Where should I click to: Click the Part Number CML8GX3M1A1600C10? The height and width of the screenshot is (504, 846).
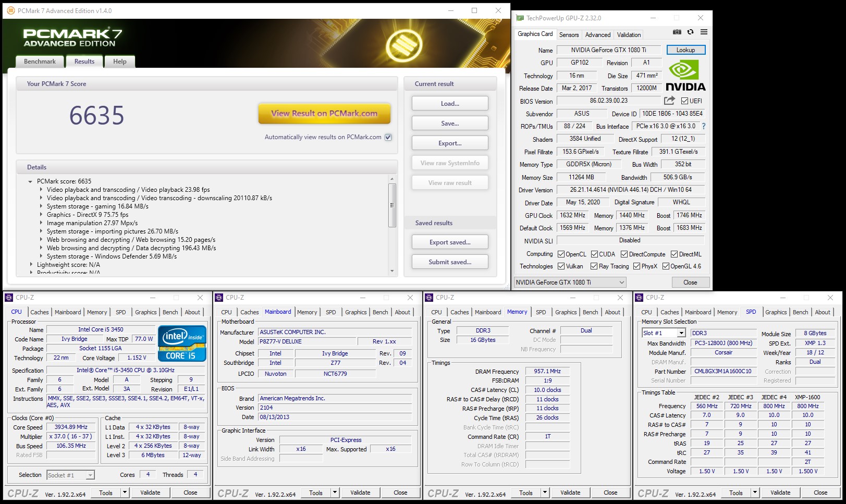pos(723,371)
